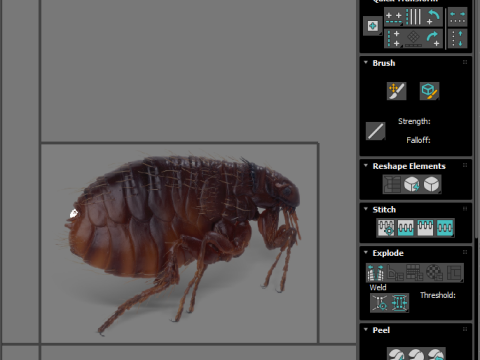Click the Peel rollout title
480x360 pixels.
point(381,330)
